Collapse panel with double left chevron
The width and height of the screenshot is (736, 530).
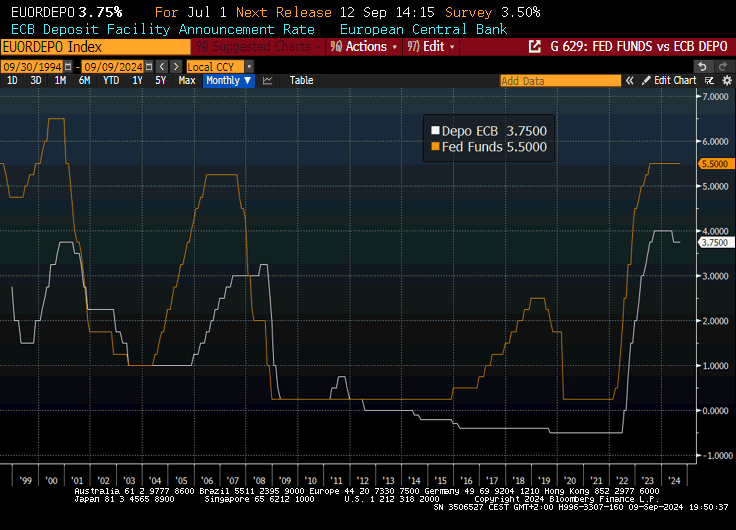[x=629, y=81]
